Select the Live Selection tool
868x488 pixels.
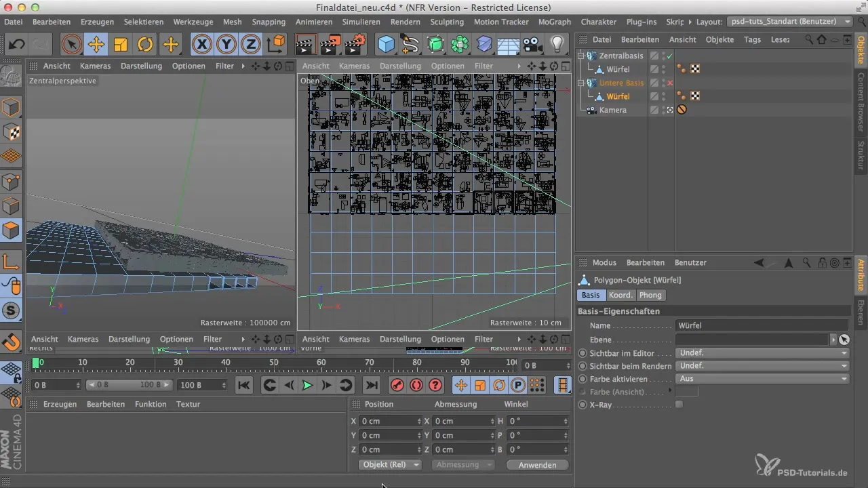click(71, 45)
